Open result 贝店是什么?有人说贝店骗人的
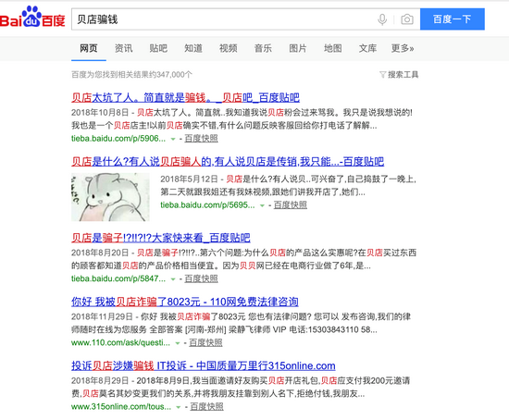 click(x=228, y=161)
